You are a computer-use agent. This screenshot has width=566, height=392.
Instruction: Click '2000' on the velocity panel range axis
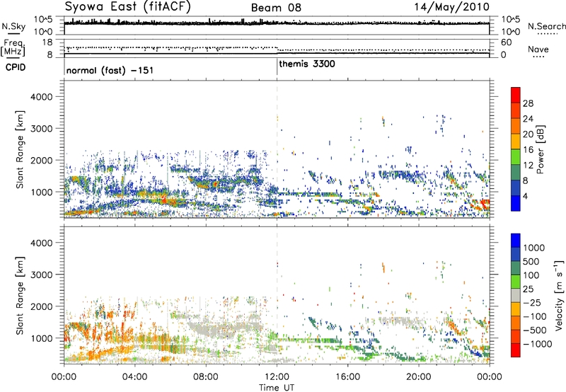(42, 306)
